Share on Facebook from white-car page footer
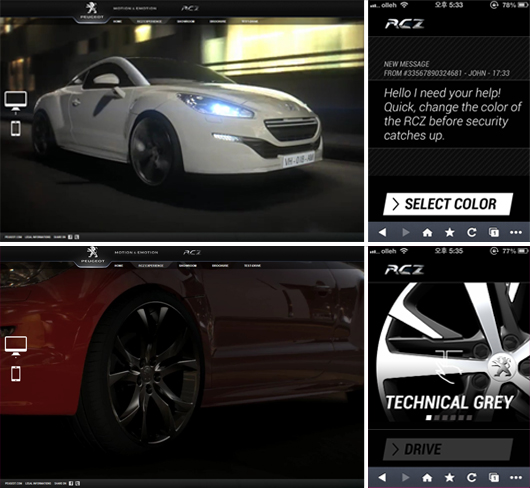Viewport: 530px width, 488px height. (71, 237)
